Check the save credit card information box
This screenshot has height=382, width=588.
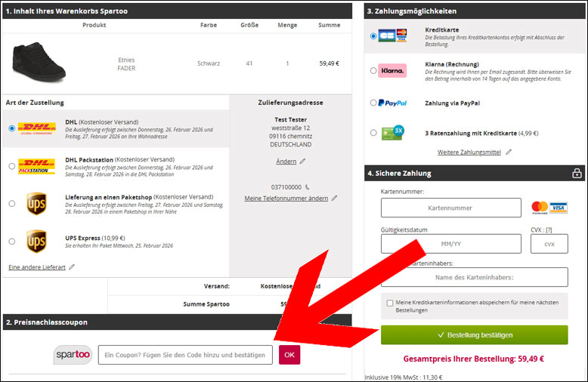pos(390,303)
